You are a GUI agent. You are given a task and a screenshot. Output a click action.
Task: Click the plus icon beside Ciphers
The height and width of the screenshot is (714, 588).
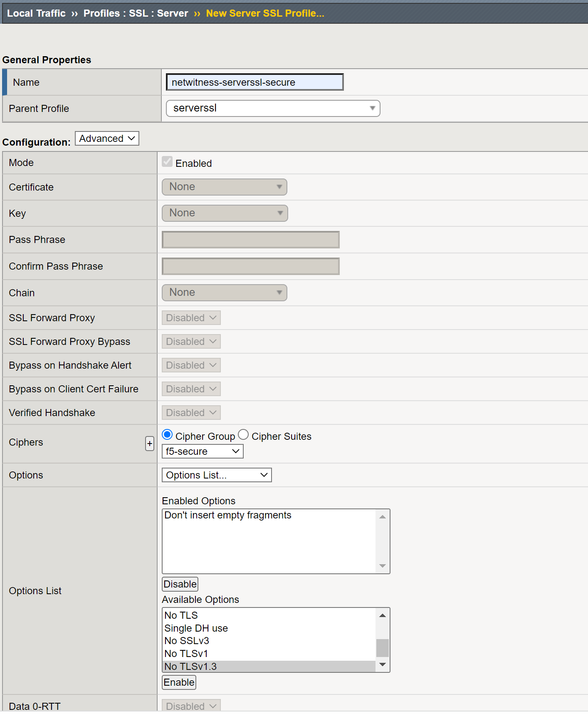tap(150, 444)
